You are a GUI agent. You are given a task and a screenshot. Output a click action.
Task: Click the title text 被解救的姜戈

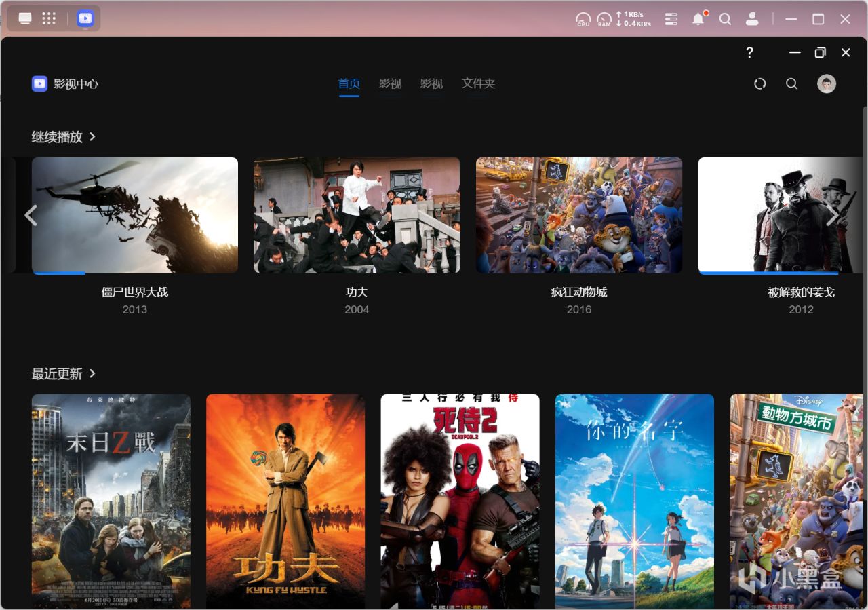click(801, 292)
